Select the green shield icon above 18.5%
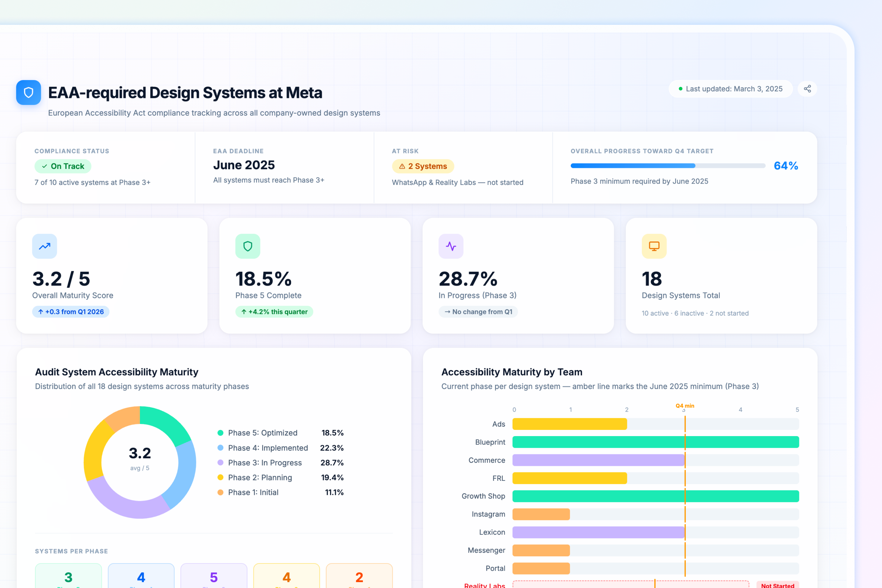This screenshot has height=588, width=882. (x=248, y=246)
